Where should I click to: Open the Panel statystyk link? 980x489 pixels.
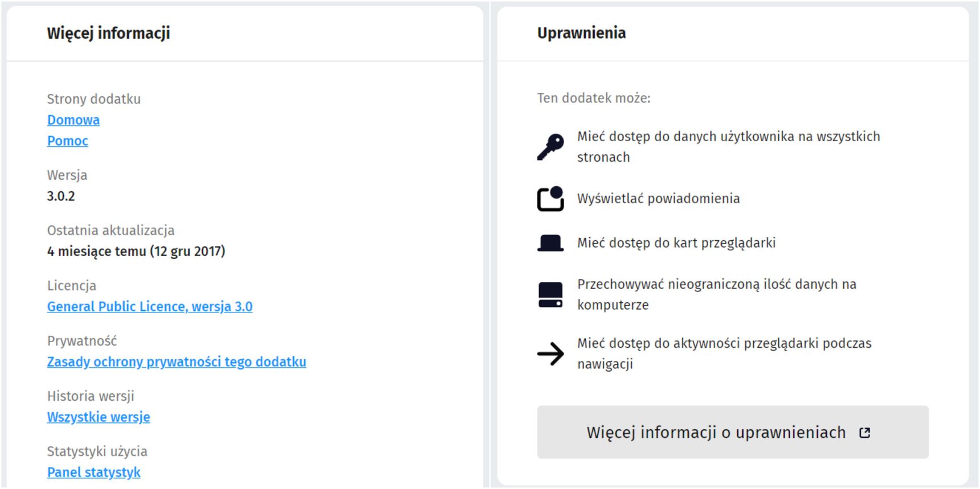coord(94,472)
